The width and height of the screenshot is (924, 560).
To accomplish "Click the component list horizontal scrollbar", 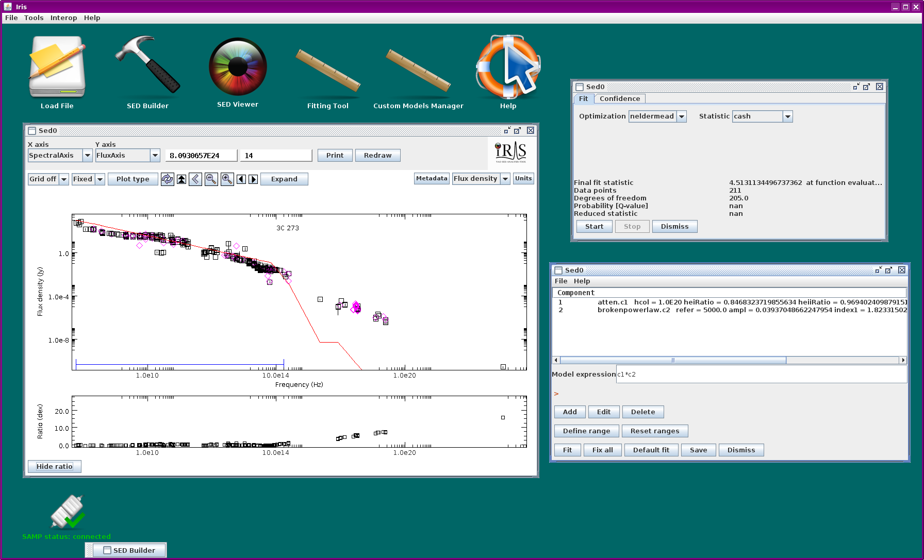I will tap(729, 360).
